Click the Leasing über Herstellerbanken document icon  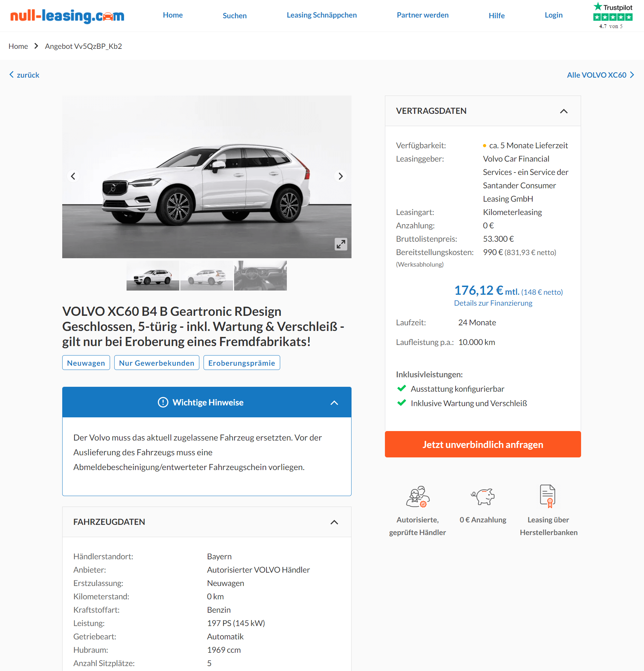(x=548, y=496)
